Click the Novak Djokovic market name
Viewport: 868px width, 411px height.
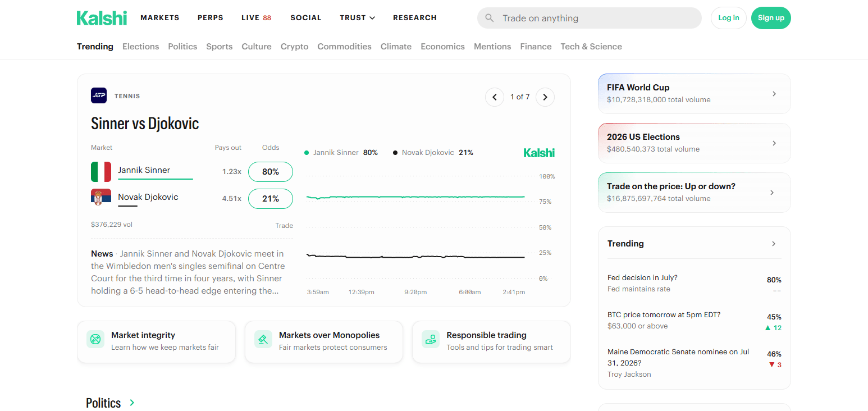point(148,197)
